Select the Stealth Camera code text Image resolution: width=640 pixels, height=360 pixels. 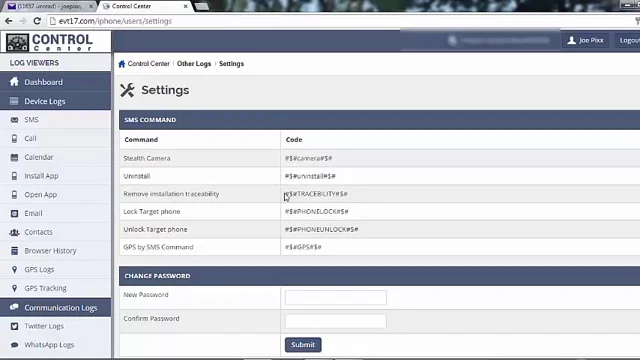coord(308,158)
